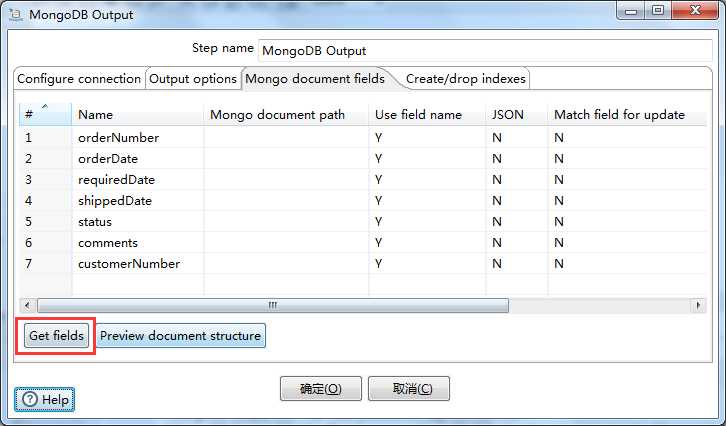Click the horizontal scrollbar left arrow
Viewport: 726px width, 426px height.
(28, 306)
